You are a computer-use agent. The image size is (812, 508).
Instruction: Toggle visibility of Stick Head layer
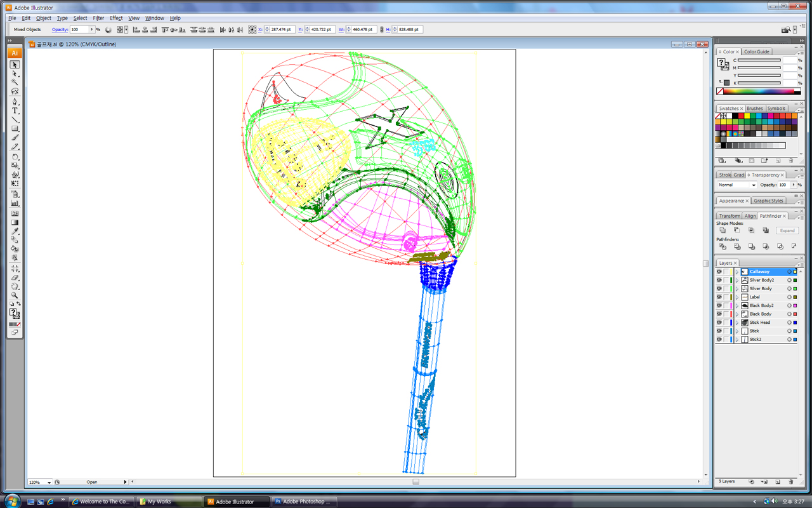coord(719,323)
